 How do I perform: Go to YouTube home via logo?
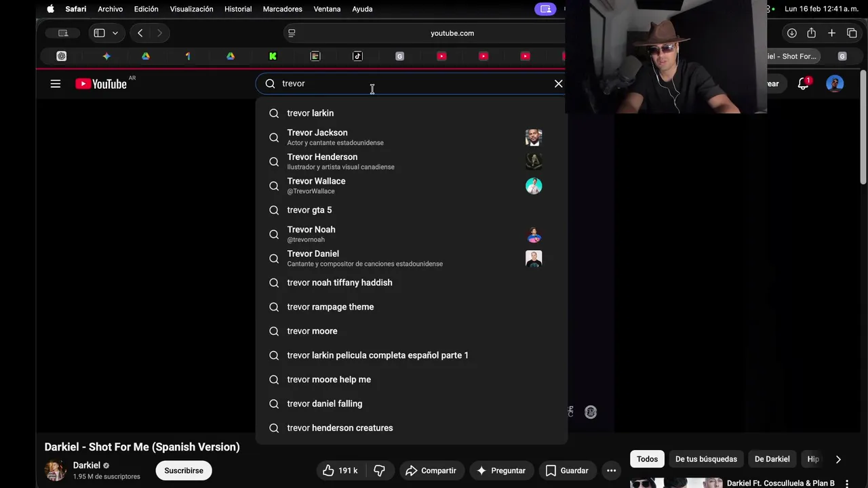102,84
